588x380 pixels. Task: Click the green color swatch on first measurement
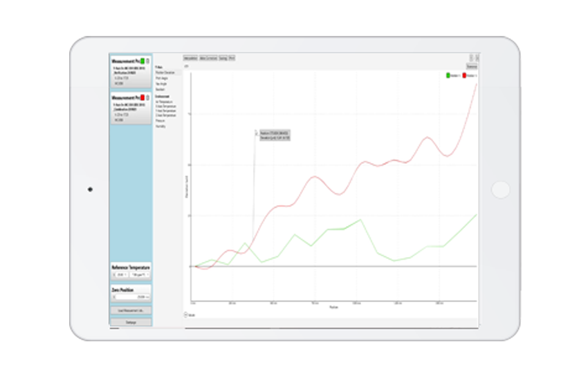point(142,61)
